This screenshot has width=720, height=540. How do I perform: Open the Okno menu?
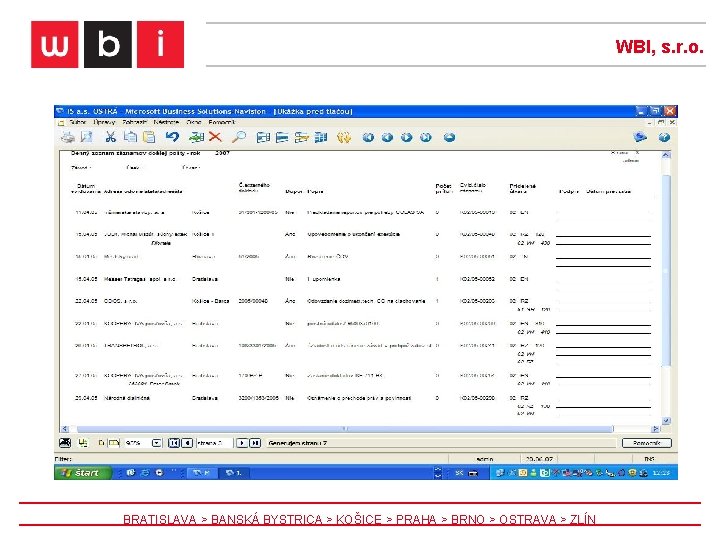pyautogui.click(x=194, y=122)
